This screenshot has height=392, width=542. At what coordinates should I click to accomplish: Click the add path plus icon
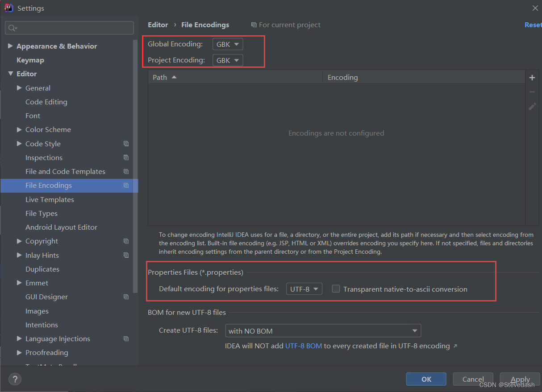click(x=532, y=78)
